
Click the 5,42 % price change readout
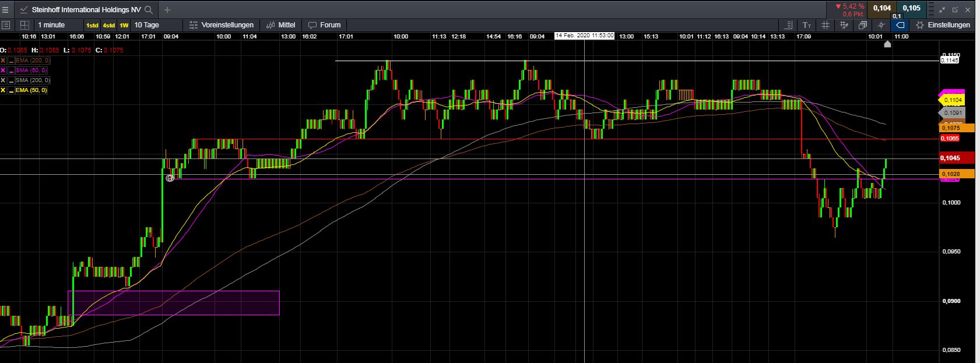(850, 6)
